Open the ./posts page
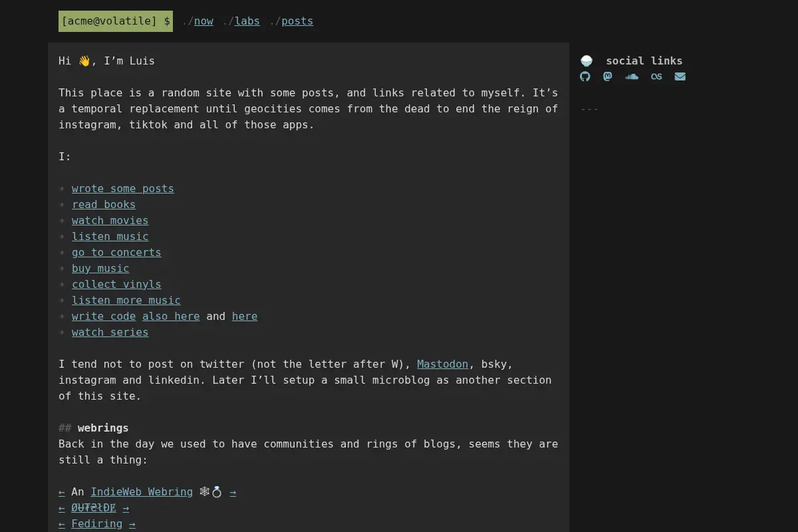The width and height of the screenshot is (798, 532). tap(297, 21)
